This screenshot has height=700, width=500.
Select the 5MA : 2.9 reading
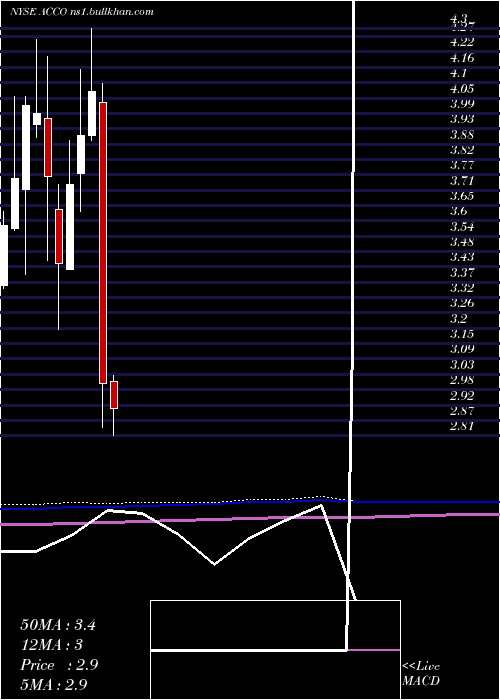pos(55,684)
